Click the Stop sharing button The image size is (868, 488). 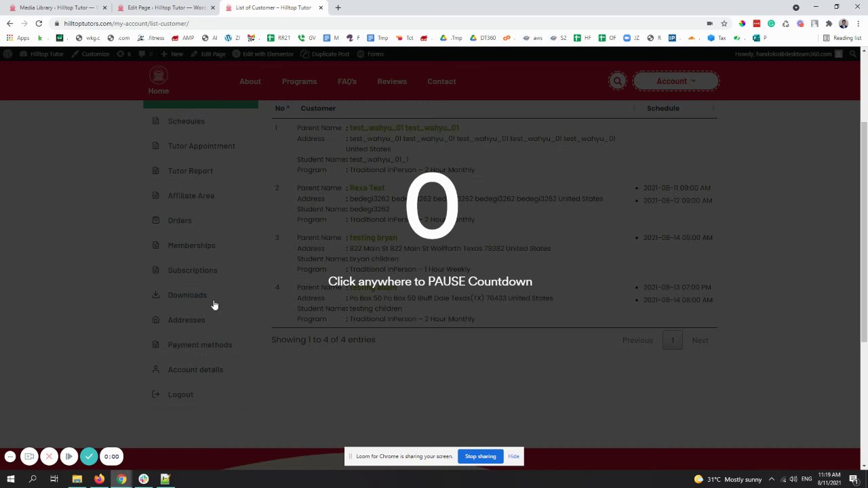480,456
